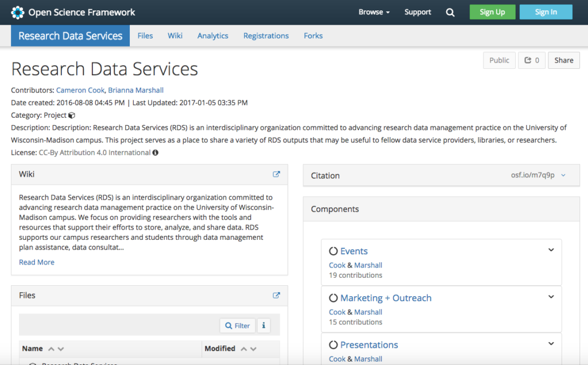Open the Wiki in new view via pop-out icon
The width and height of the screenshot is (588, 365).
(276, 174)
